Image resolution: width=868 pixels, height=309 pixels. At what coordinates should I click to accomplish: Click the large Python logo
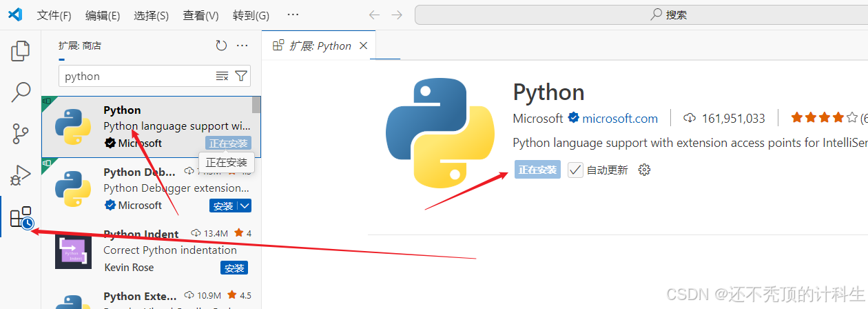coord(440,133)
